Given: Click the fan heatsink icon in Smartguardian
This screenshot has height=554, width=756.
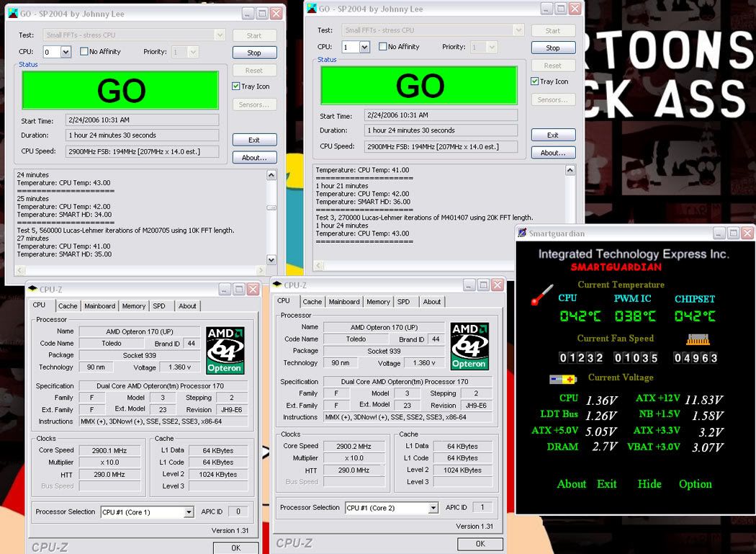Looking at the screenshot, I should tap(698, 340).
